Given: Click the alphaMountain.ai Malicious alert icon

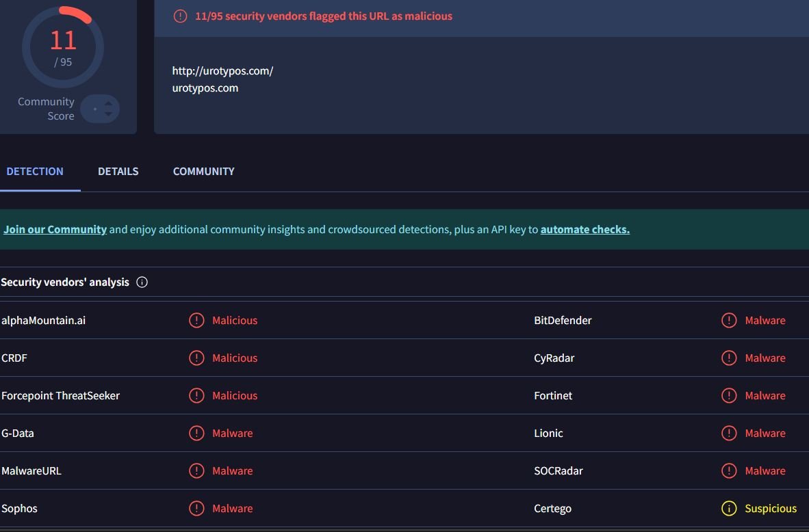Looking at the screenshot, I should [196, 320].
